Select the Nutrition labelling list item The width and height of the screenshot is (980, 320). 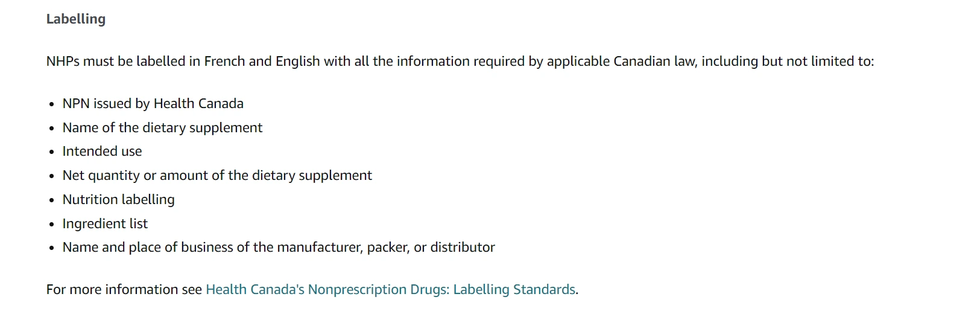click(x=119, y=200)
